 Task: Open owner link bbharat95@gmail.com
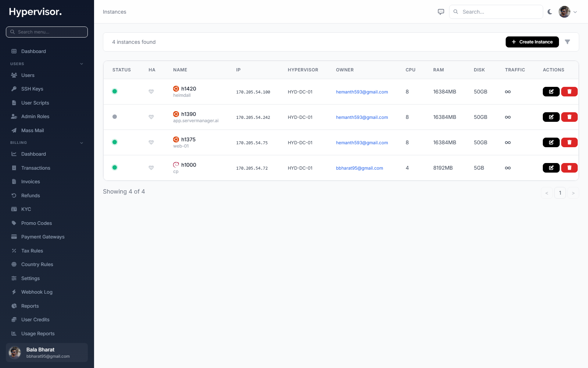click(x=359, y=168)
